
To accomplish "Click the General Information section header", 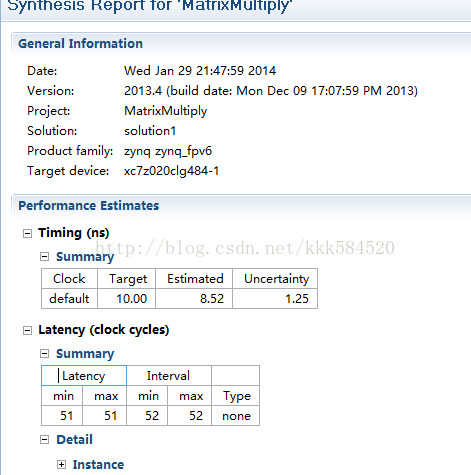I will pos(80,44).
